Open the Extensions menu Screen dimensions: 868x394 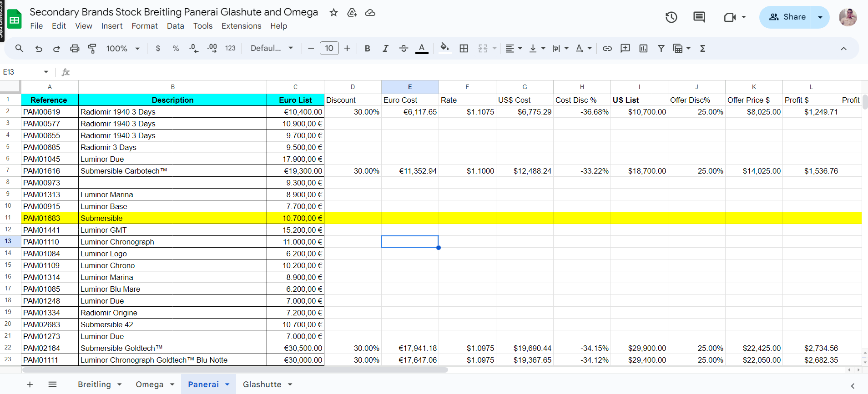[242, 26]
